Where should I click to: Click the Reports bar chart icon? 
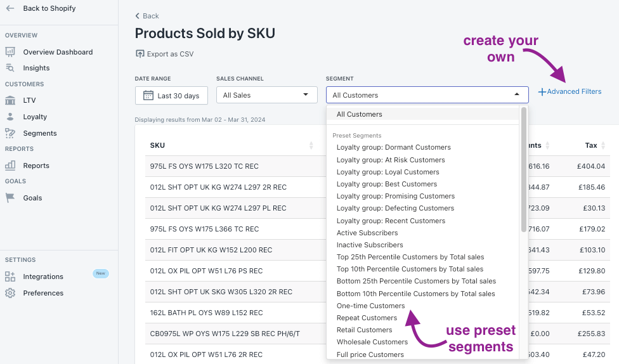10,166
